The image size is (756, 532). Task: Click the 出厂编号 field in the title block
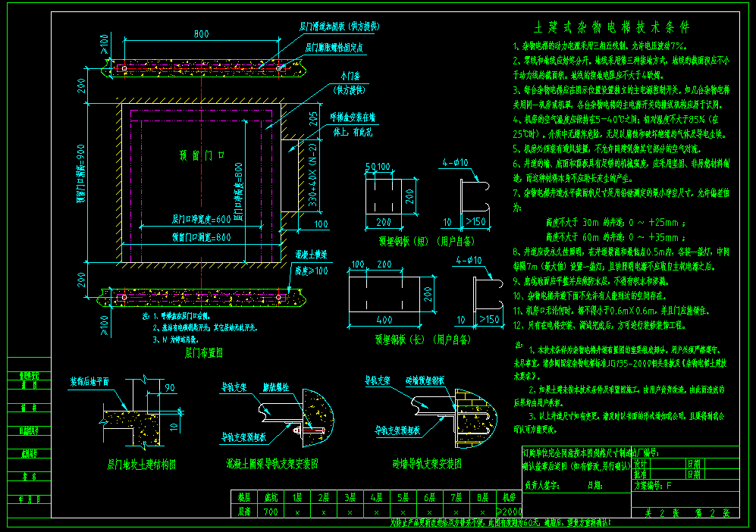[645, 452]
